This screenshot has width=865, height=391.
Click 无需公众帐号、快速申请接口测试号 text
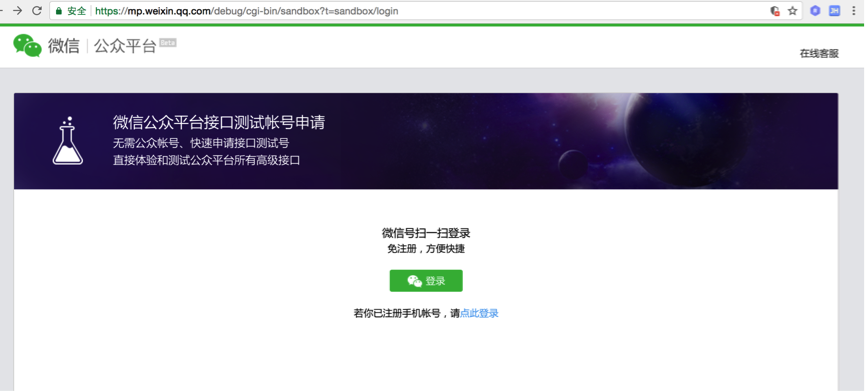coord(201,143)
